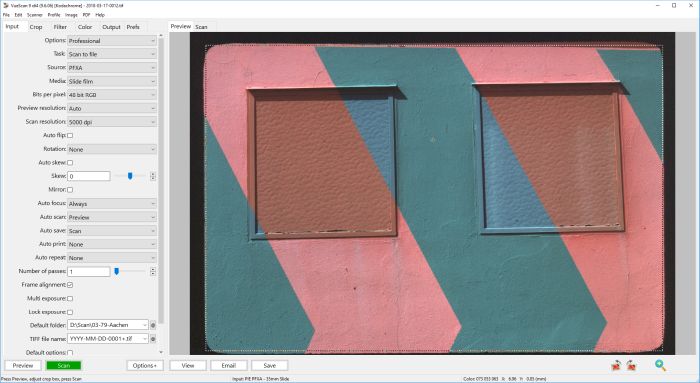
Task: Rotate image left with the rotate icon
Action: [616, 366]
